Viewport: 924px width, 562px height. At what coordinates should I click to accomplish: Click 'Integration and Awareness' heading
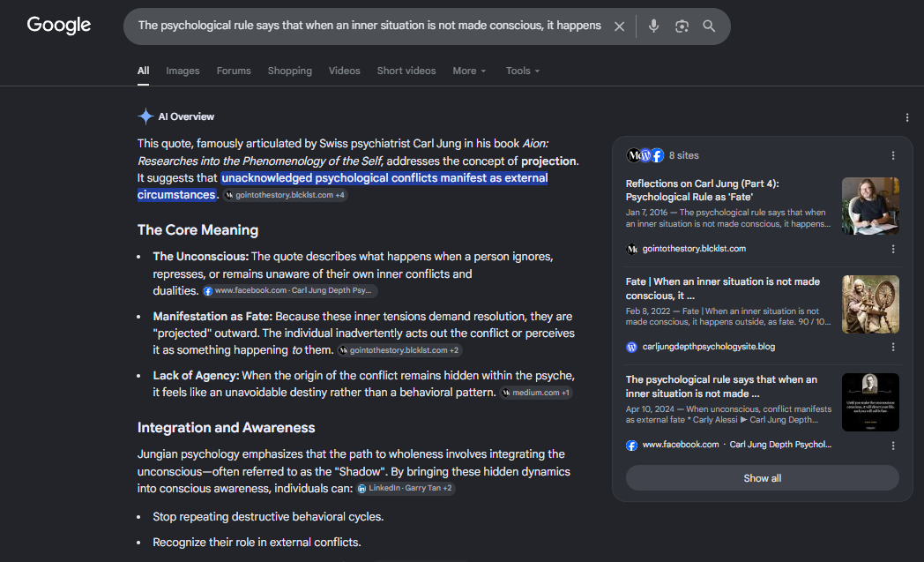226,428
